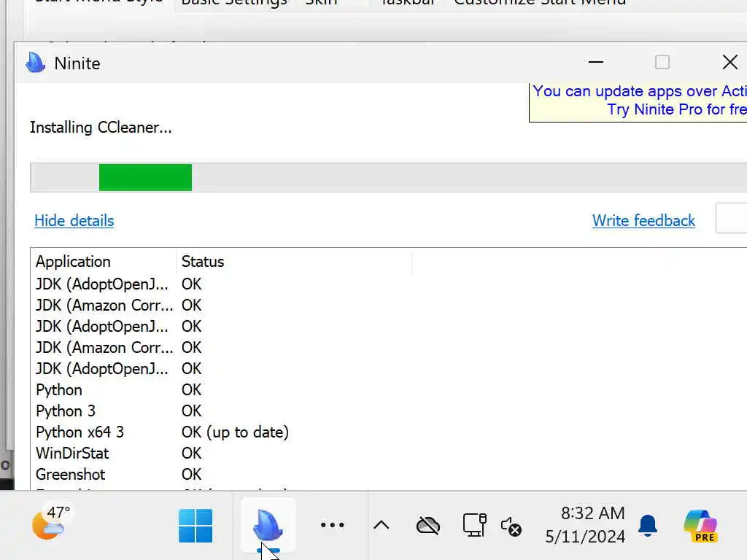The height and width of the screenshot is (560, 747).
Task: Sort by the Status column header
Action: tap(294, 262)
